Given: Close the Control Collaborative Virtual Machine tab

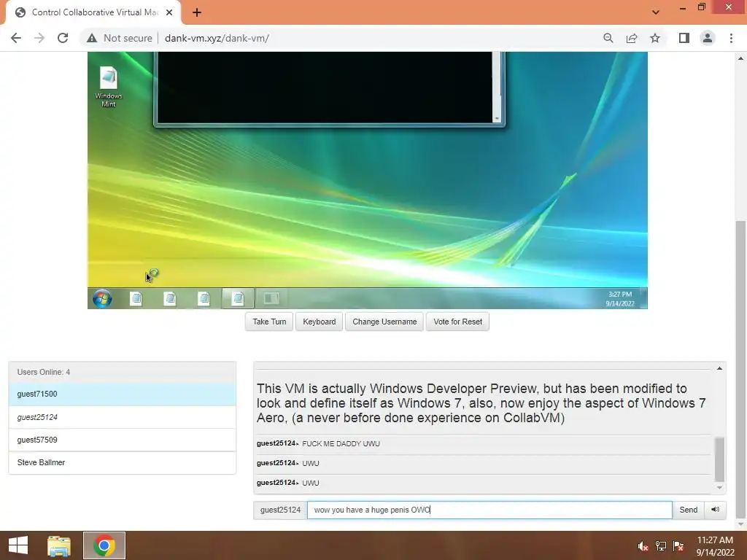Looking at the screenshot, I should pyautogui.click(x=169, y=12).
